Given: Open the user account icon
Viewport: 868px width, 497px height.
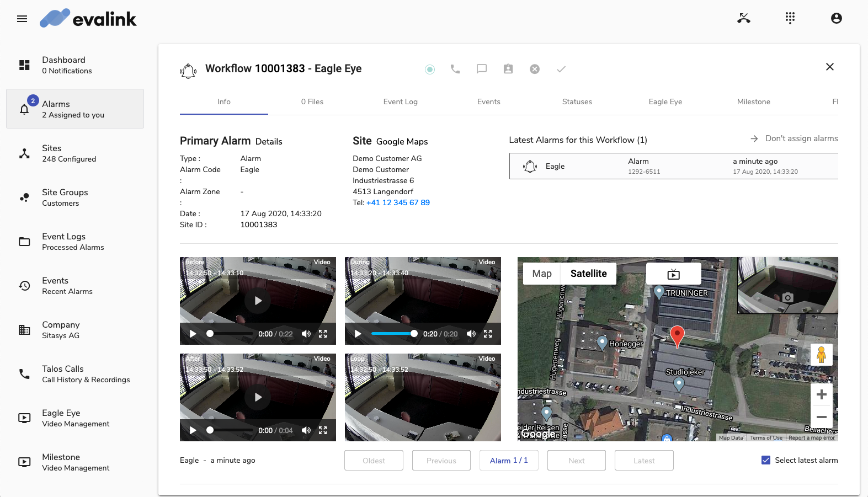Looking at the screenshot, I should pyautogui.click(x=837, y=18).
